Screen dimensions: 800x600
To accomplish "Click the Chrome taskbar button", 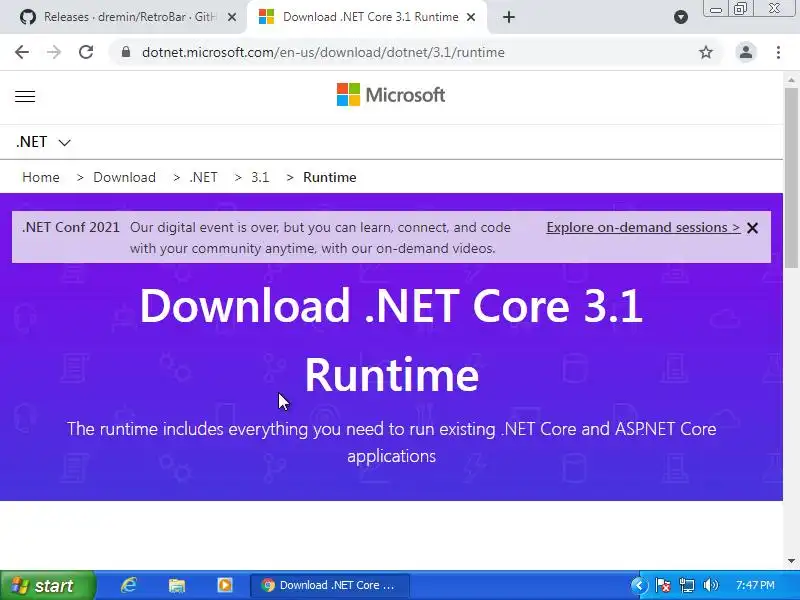I will click(x=330, y=585).
